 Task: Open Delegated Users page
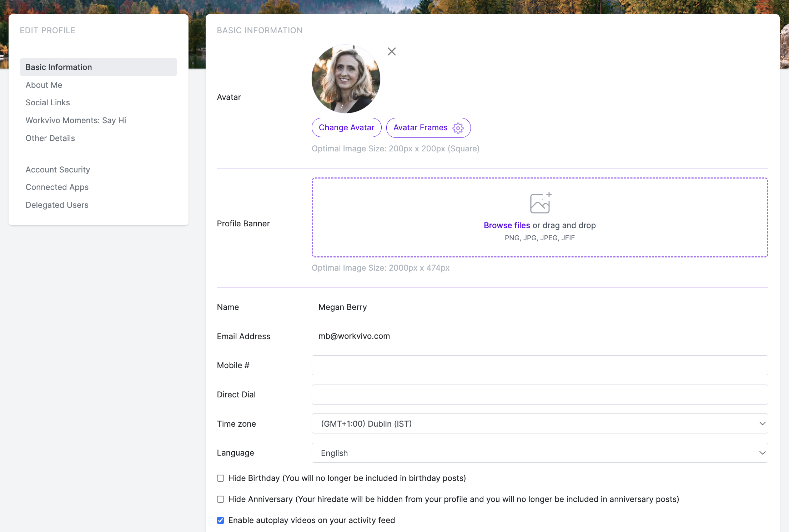(57, 205)
